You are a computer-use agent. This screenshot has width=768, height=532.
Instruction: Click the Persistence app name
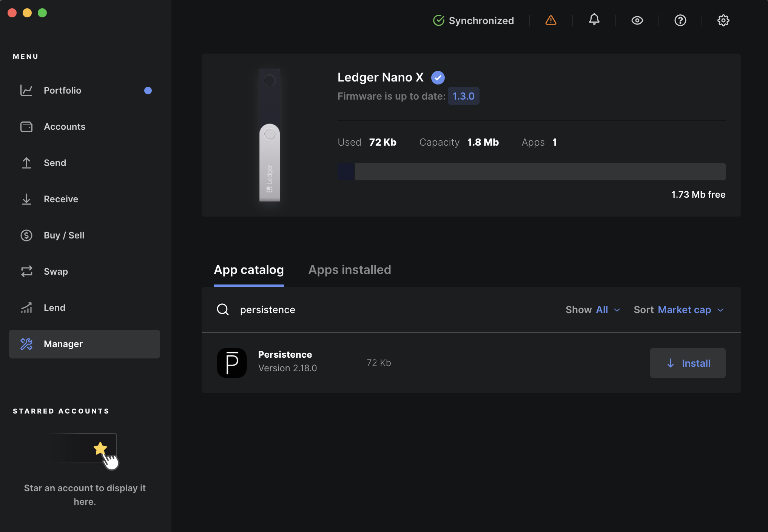[x=285, y=355]
